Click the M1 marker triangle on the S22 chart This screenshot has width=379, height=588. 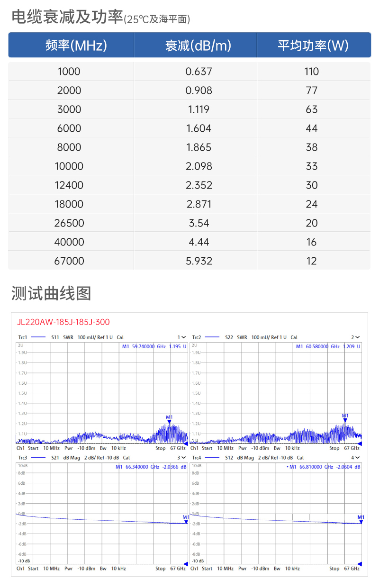point(345,420)
